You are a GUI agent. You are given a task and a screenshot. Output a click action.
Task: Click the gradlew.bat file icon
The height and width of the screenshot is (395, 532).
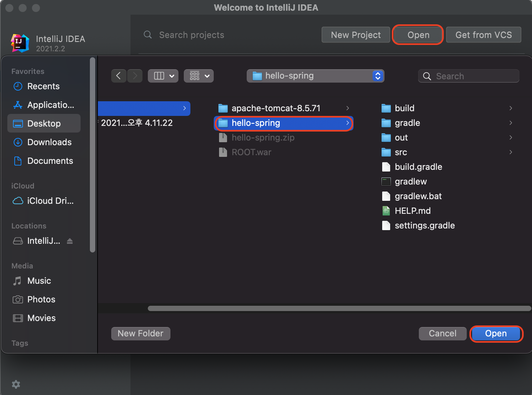386,196
